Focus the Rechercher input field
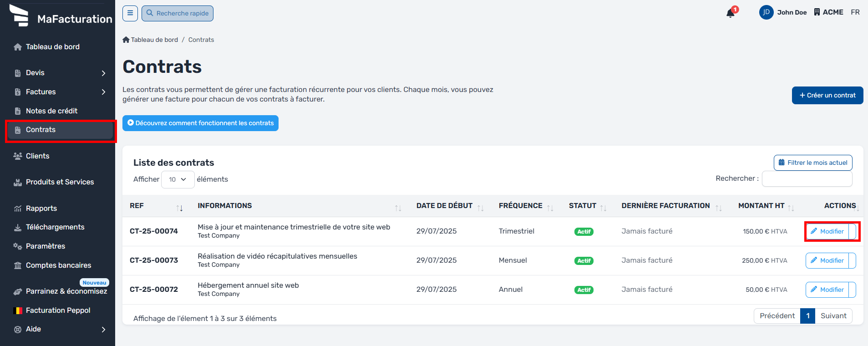The width and height of the screenshot is (868, 346). (807, 179)
